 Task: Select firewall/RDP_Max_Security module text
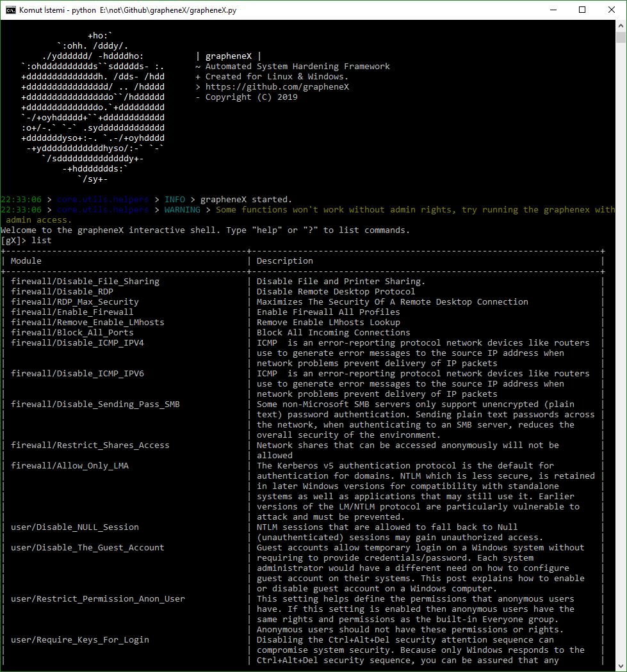[75, 301]
